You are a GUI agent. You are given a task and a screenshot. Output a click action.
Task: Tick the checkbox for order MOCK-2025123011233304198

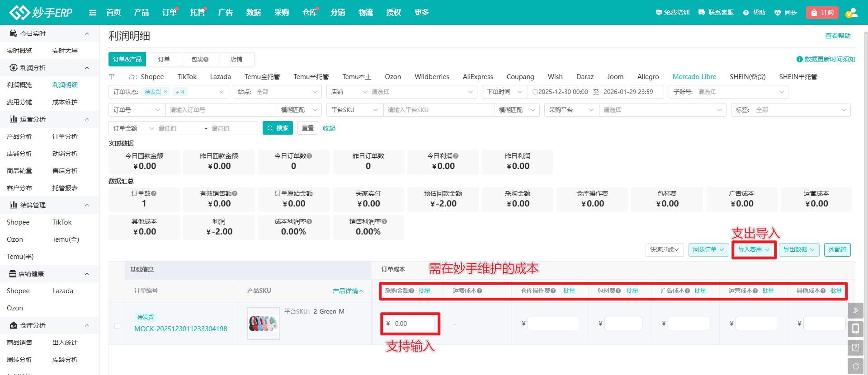tap(118, 326)
